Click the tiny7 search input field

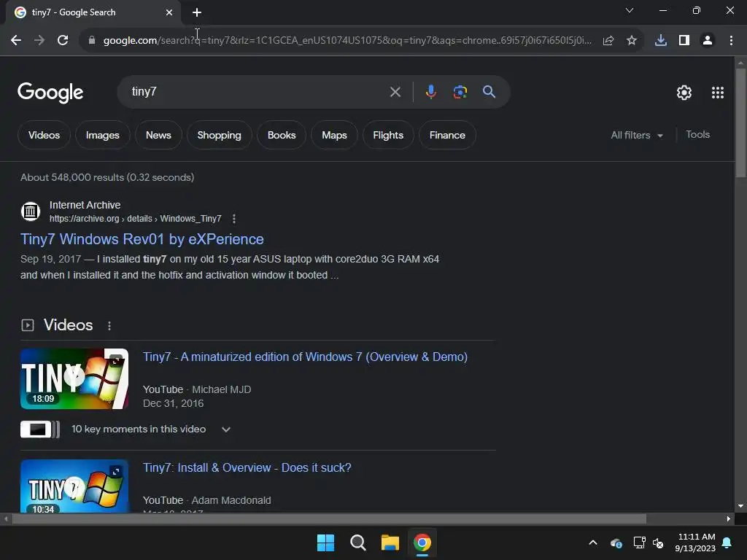click(258, 92)
